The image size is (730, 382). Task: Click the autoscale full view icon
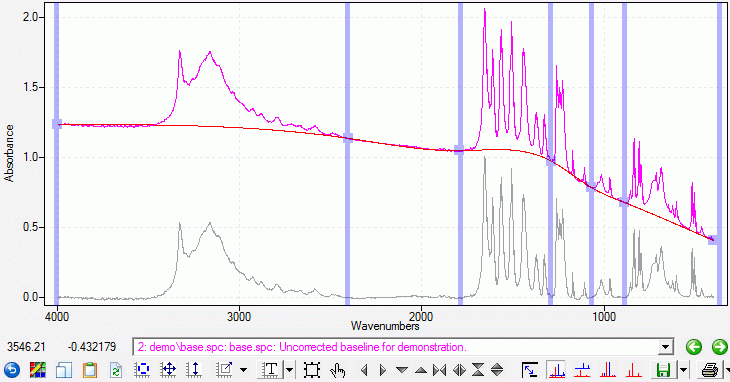click(142, 370)
